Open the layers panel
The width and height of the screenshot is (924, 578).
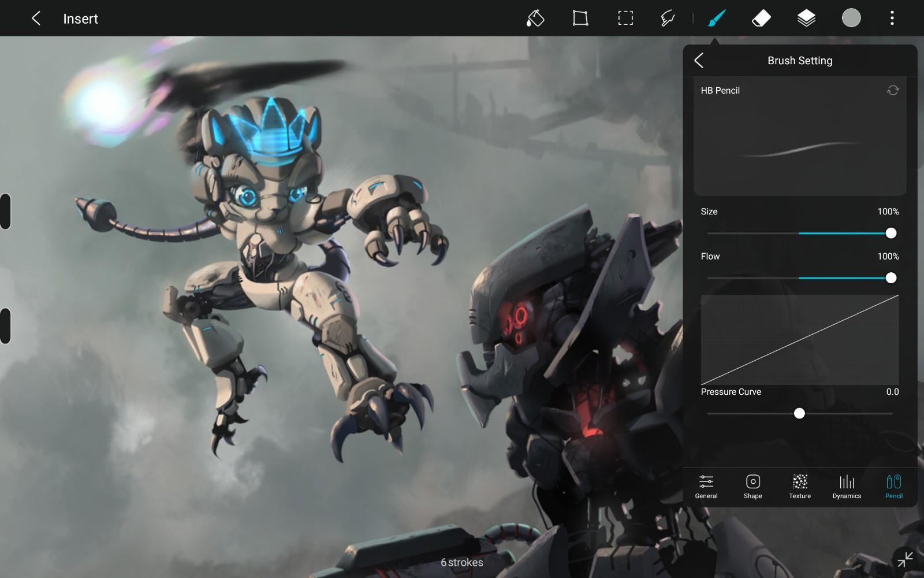(806, 18)
